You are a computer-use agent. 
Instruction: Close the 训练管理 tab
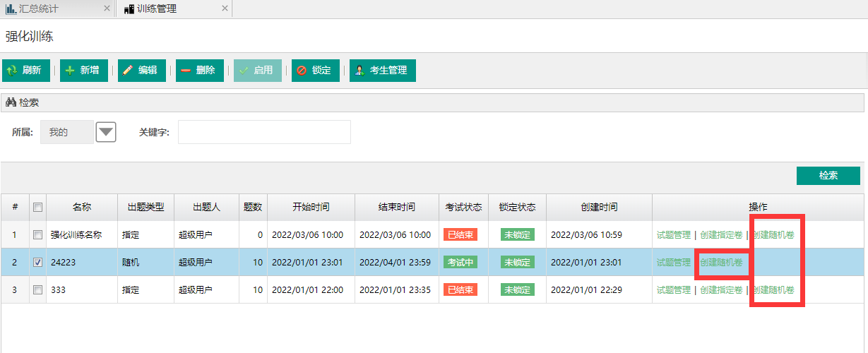click(225, 9)
